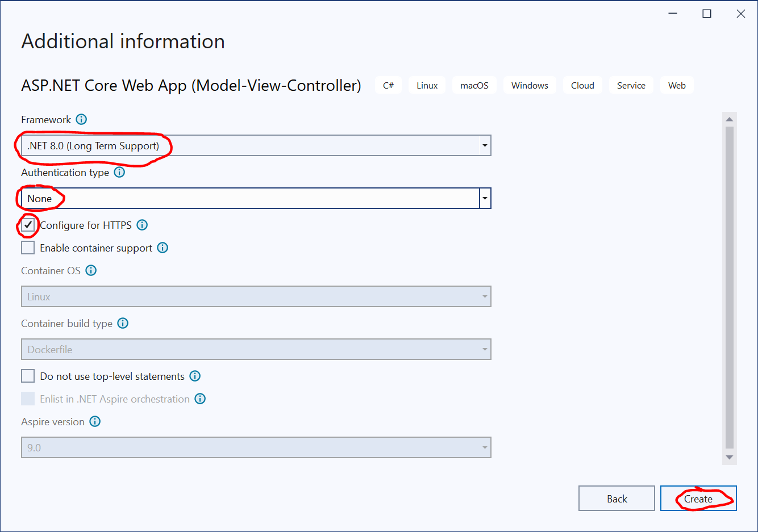The image size is (758, 532).
Task: Click info icon next to Configure for HTTPS
Action: 142,225
